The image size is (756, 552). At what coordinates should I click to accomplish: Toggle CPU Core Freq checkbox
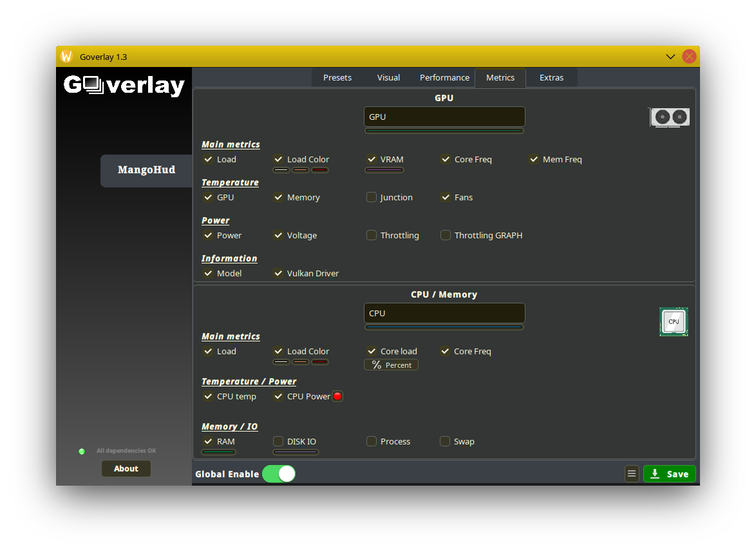tap(445, 352)
